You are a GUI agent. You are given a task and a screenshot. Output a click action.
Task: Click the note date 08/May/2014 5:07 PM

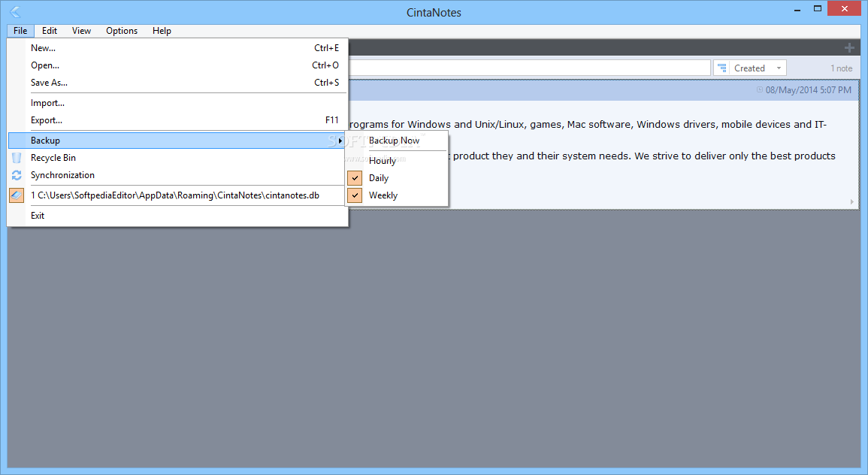tap(808, 89)
